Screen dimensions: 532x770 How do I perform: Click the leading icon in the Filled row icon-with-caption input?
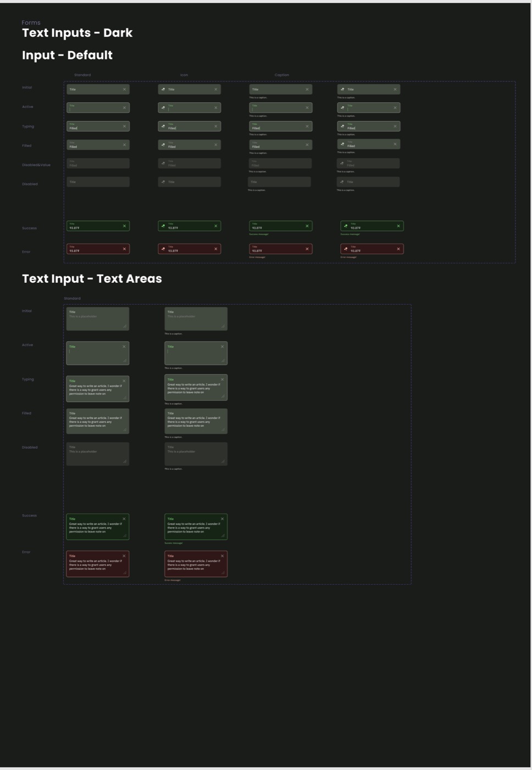[342, 145]
